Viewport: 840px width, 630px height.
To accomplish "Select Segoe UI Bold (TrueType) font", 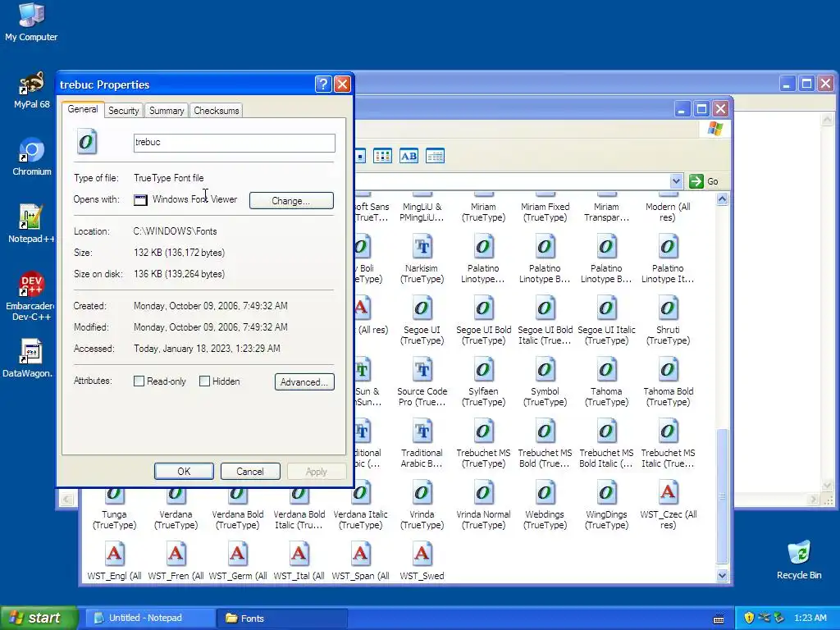I will (483, 320).
